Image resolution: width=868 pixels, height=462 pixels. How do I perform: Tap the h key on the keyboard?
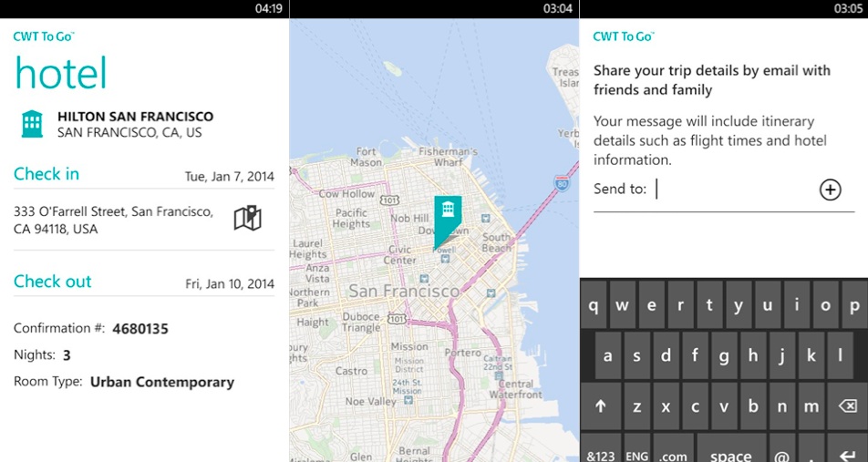(753, 355)
